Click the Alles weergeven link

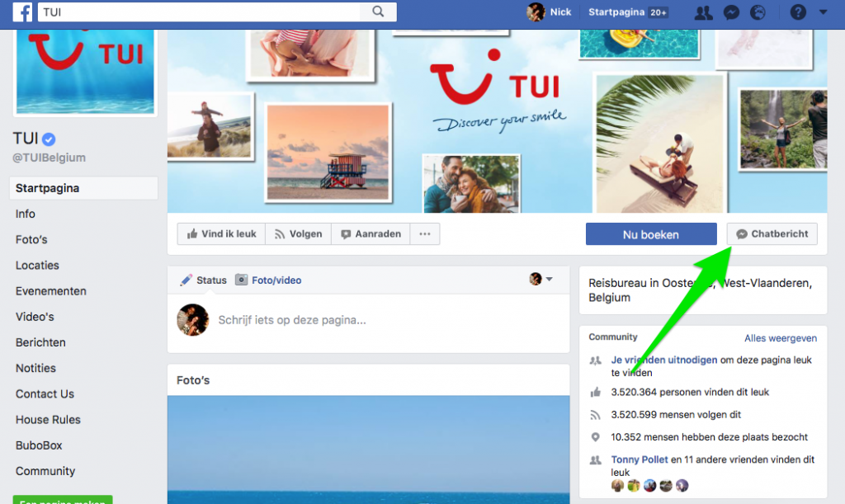781,338
